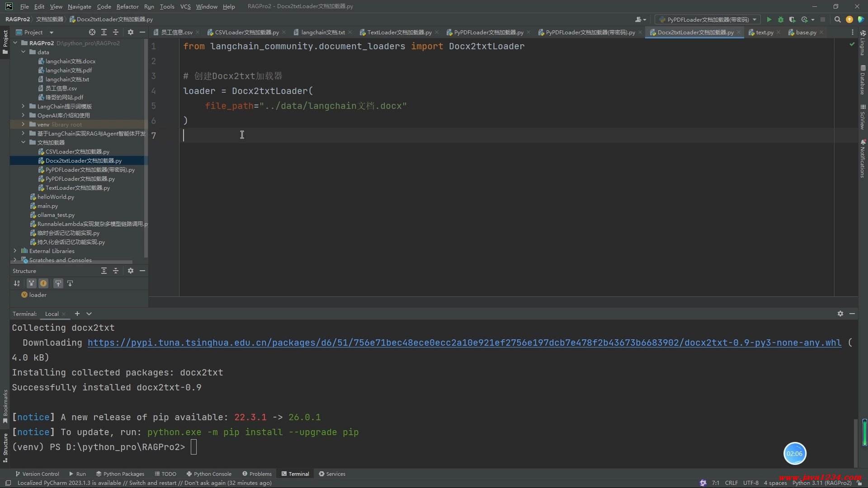868x488 pixels.
Task: Open Search Everywhere magnifier icon
Action: pyautogui.click(x=837, y=19)
